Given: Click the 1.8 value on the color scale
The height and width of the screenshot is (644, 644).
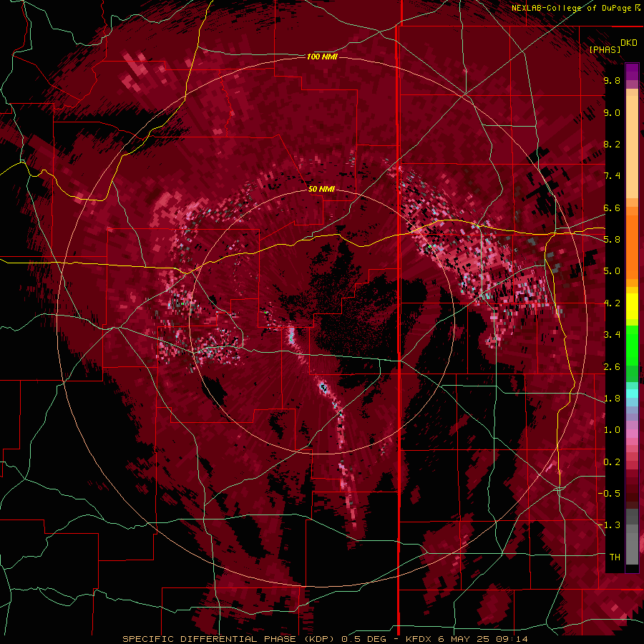Looking at the screenshot, I should tap(612, 399).
